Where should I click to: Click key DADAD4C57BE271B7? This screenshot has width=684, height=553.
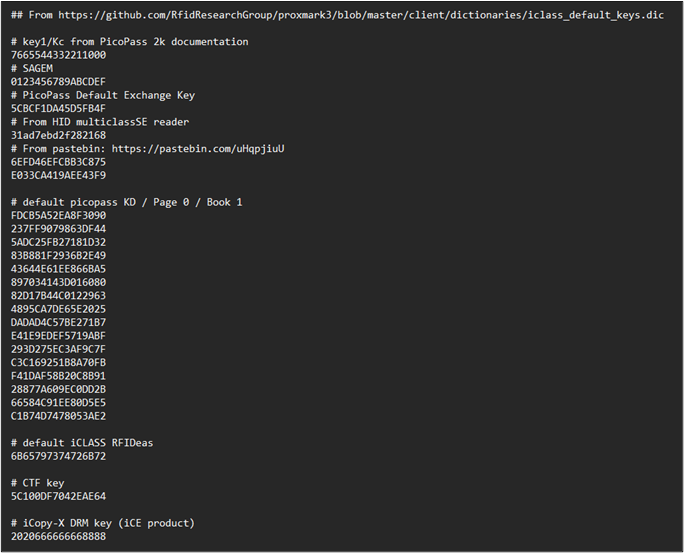[x=58, y=322]
